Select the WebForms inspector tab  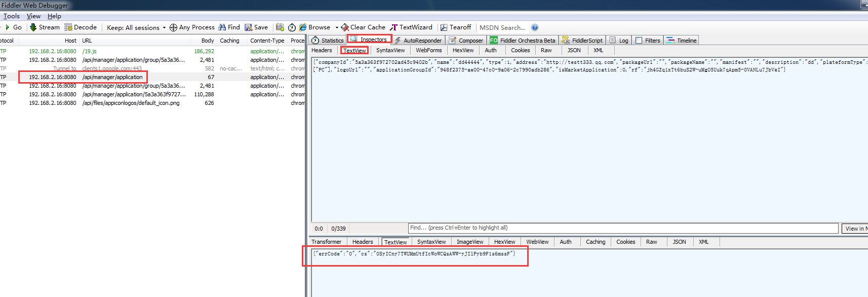coord(429,50)
